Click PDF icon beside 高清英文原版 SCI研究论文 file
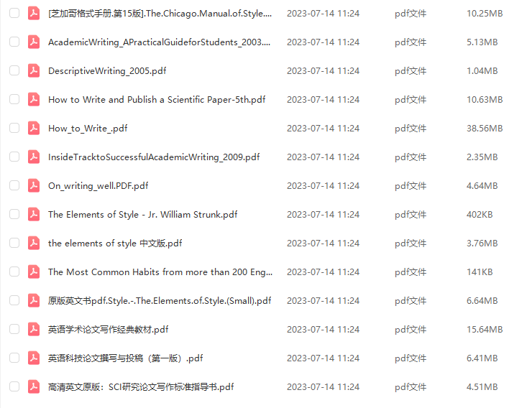The image size is (532, 408). (34, 386)
